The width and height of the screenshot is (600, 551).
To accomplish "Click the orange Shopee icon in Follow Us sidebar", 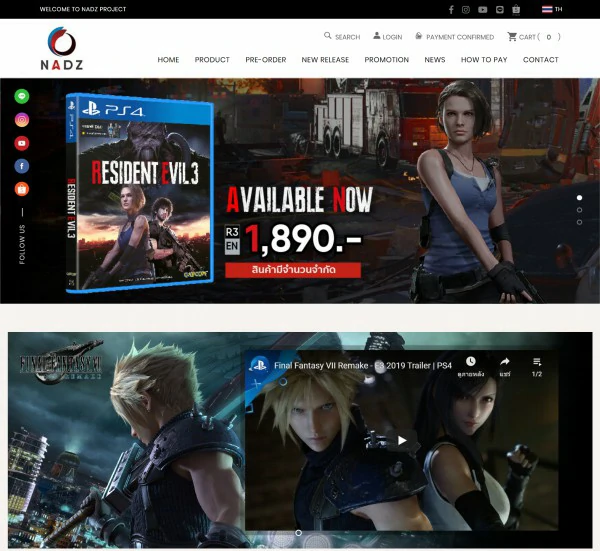I will (22, 189).
